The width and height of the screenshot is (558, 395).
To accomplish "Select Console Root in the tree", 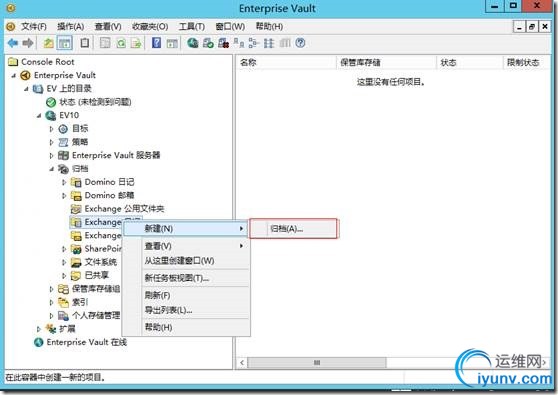I will point(48,62).
